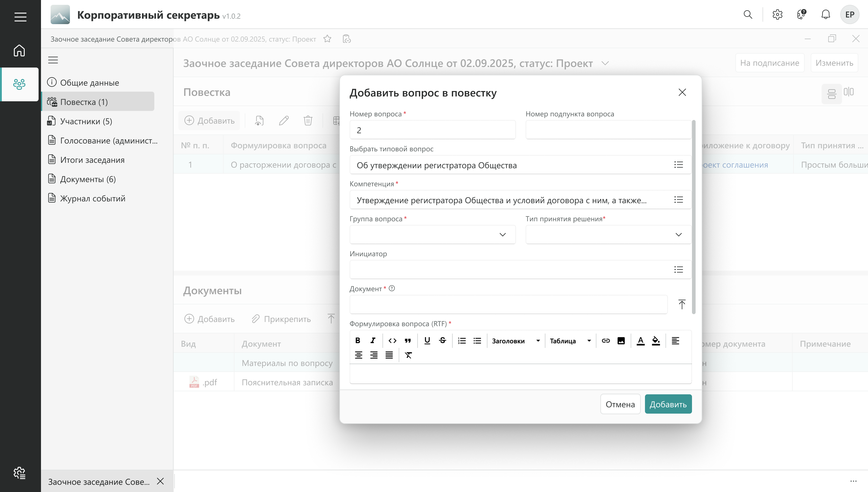This screenshot has height=492, width=868.
Task: Go to Документы (6) section
Action: [x=88, y=179]
